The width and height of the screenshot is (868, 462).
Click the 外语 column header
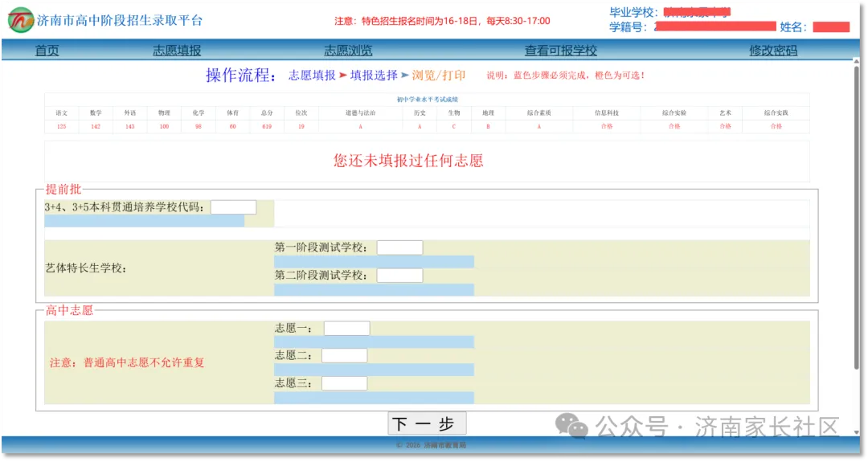coord(130,112)
